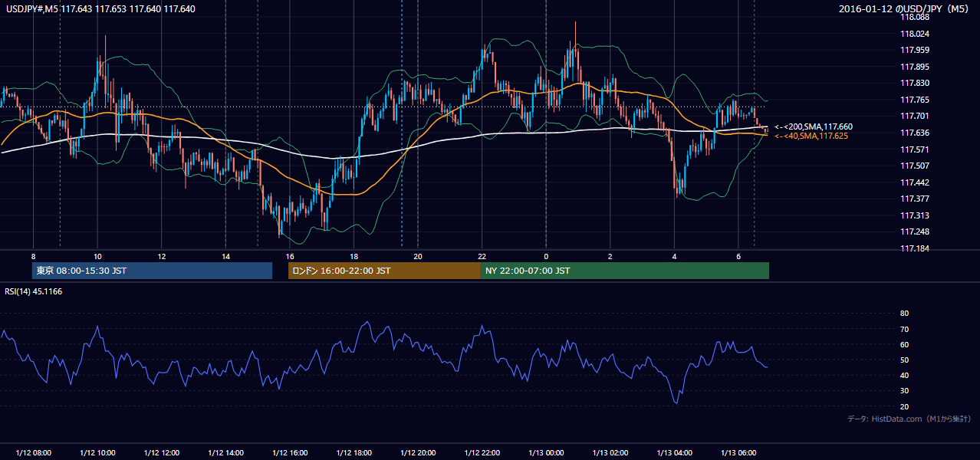Click the 1/12 18:00 bottom time label
The image size is (980, 460).
tap(354, 453)
